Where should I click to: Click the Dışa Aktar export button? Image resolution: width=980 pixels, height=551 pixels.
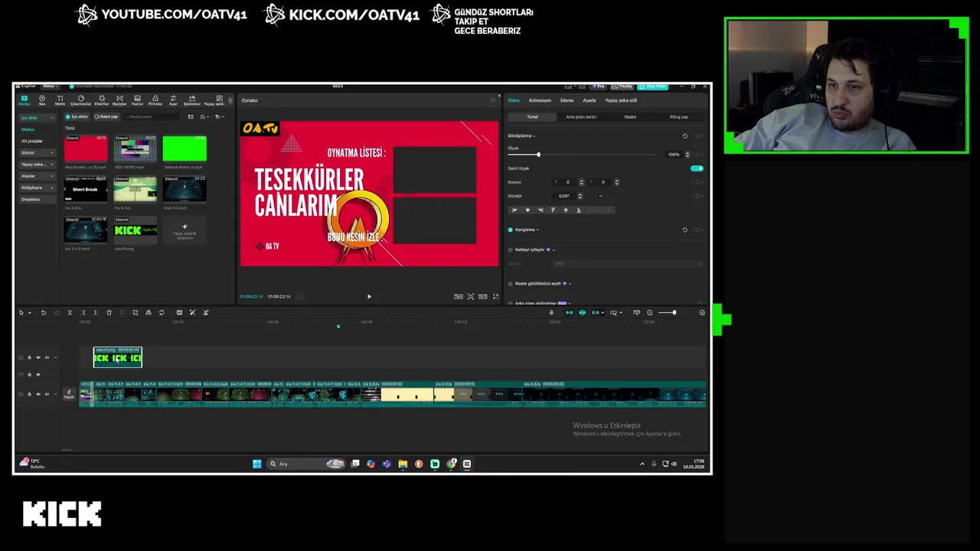[653, 86]
